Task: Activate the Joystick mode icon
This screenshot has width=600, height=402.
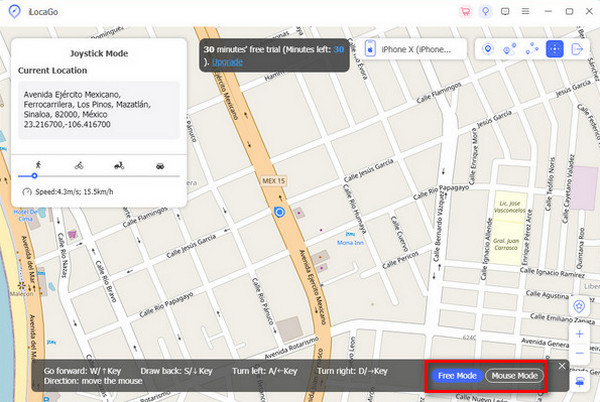Action: (x=554, y=49)
